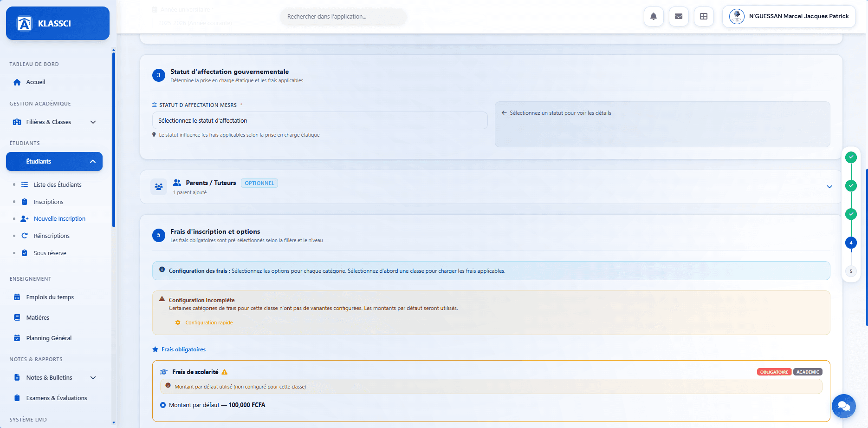
Task: Click the KLASSCI logo icon
Action: [24, 23]
